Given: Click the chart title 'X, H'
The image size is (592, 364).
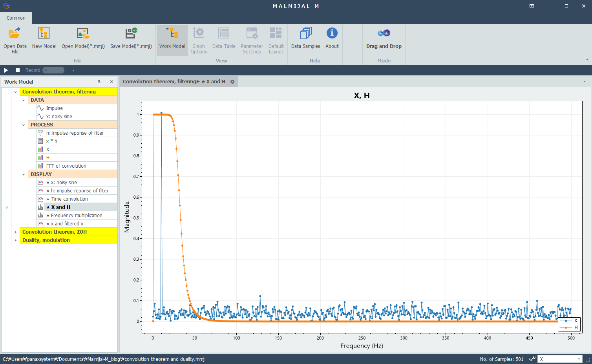Looking at the screenshot, I should (x=362, y=96).
